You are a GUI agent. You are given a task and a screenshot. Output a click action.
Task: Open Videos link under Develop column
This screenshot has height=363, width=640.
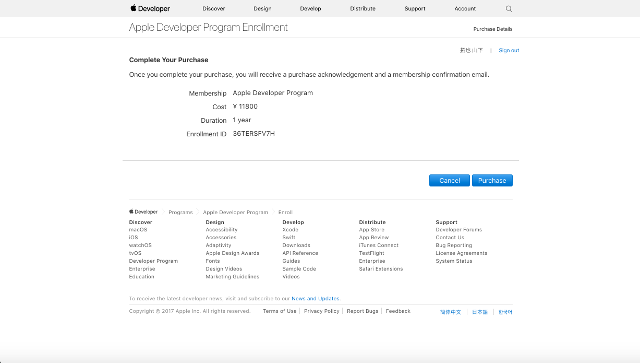click(x=291, y=277)
